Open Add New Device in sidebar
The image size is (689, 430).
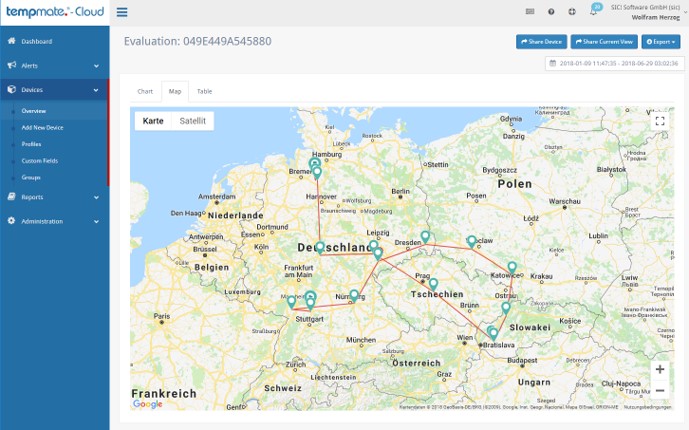42,127
